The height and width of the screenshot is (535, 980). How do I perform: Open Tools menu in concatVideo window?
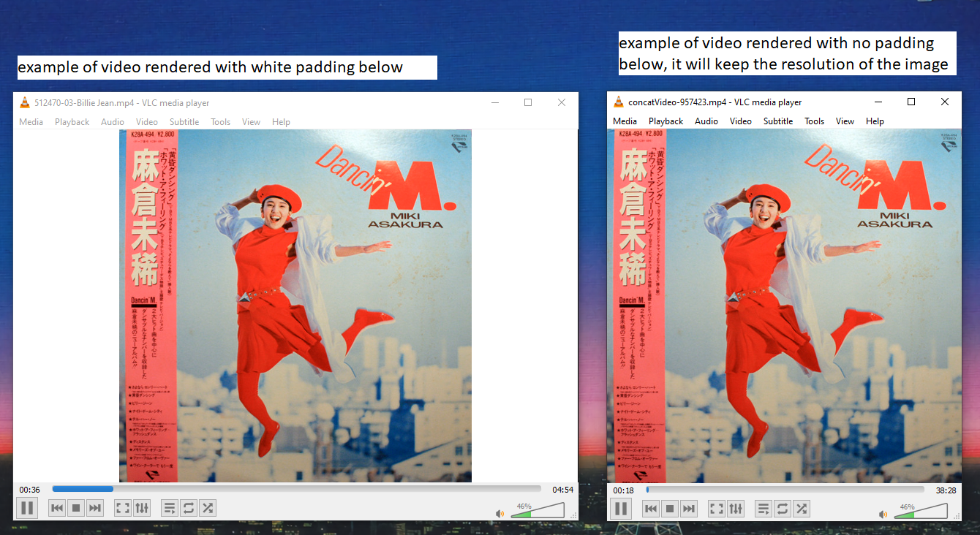click(x=814, y=121)
